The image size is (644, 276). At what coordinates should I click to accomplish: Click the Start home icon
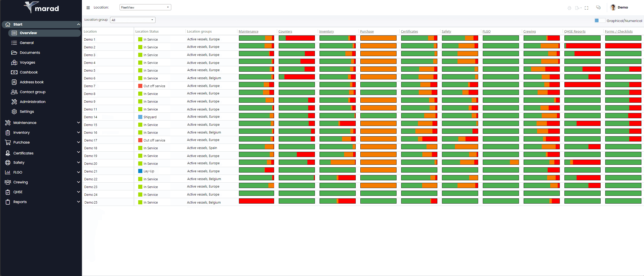click(x=8, y=24)
